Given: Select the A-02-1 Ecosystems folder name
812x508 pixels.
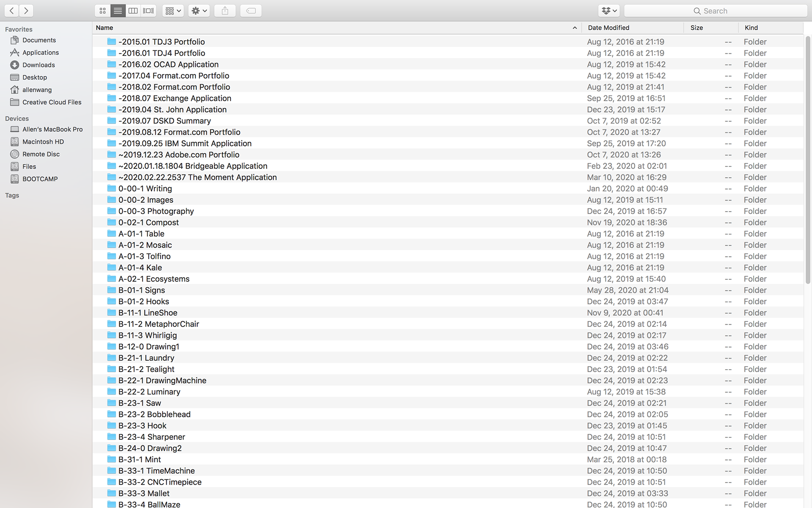Looking at the screenshot, I should coord(154,279).
